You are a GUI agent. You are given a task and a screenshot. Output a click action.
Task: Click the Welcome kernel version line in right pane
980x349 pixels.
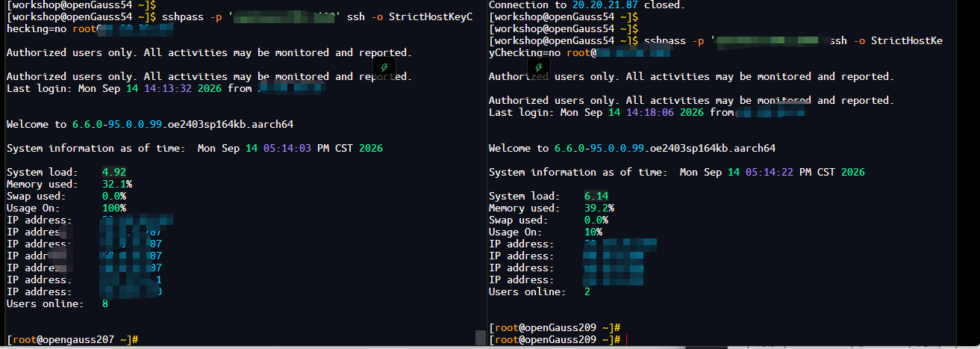[x=632, y=148]
